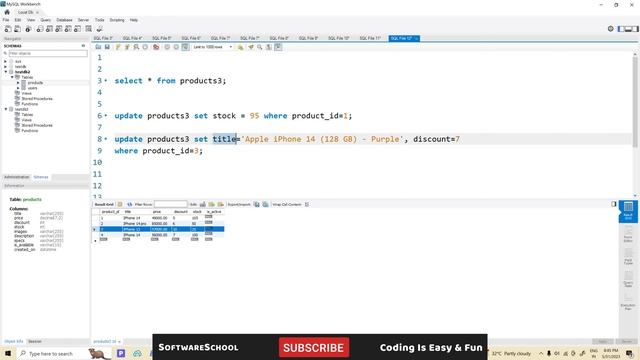
Task: Rollback the current transaction icon
Action: (x=176, y=47)
